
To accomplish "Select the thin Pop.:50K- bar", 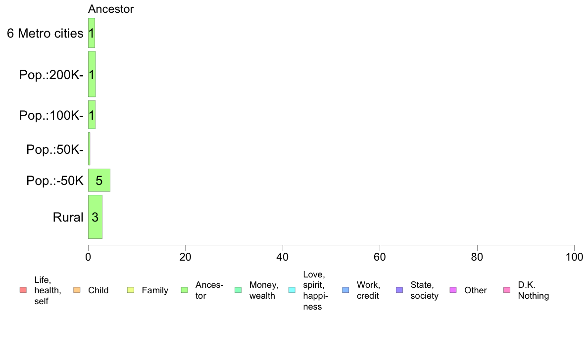I will (x=89, y=149).
